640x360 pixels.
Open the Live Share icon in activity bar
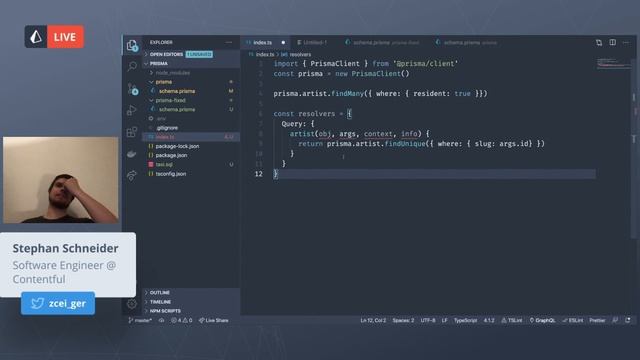(x=132, y=176)
